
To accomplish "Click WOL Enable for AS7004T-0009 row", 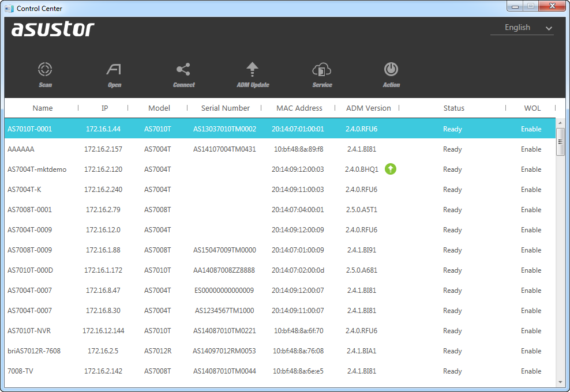I will click(531, 229).
